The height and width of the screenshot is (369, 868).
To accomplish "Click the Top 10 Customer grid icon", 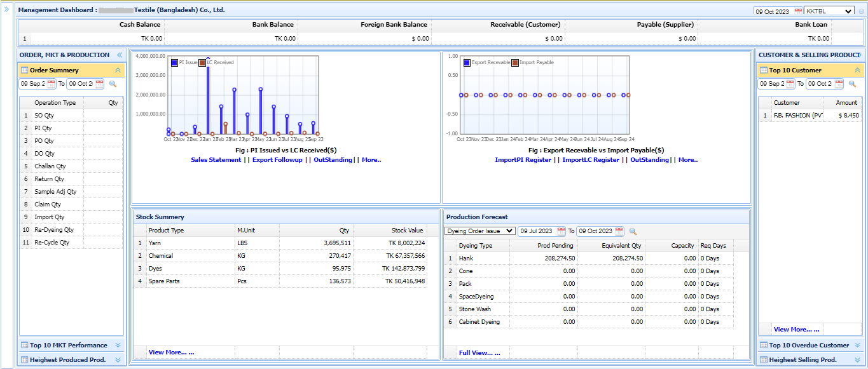I will [x=764, y=70].
